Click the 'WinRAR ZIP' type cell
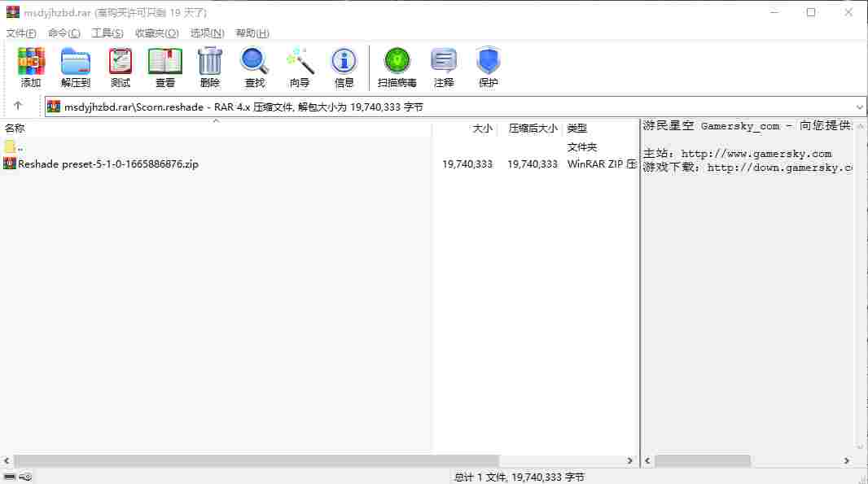 pyautogui.click(x=601, y=164)
